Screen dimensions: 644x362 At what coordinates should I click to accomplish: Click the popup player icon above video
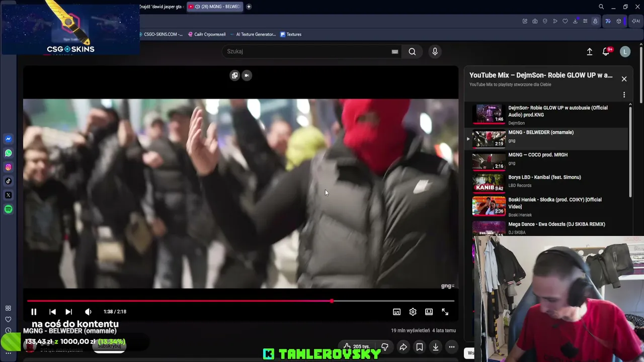pos(234,75)
